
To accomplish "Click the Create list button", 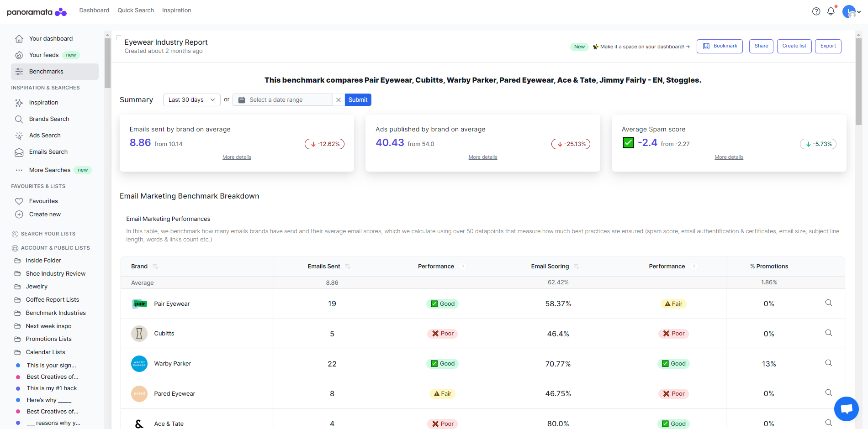I will point(794,46).
